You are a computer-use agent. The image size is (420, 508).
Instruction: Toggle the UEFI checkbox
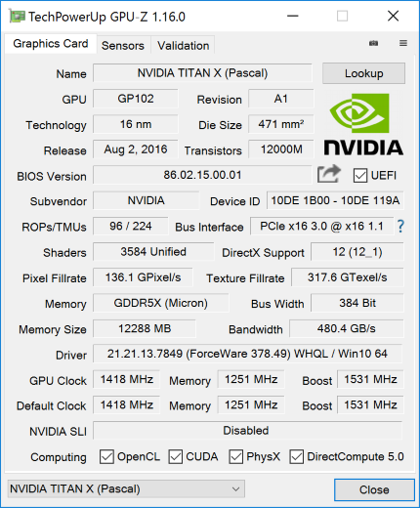pyautogui.click(x=360, y=176)
